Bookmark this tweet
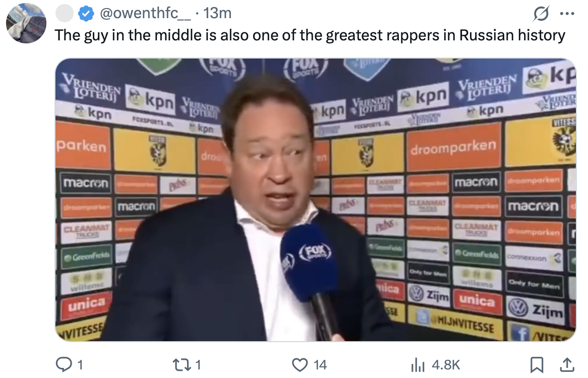This screenshot has height=378, width=588. [x=537, y=364]
